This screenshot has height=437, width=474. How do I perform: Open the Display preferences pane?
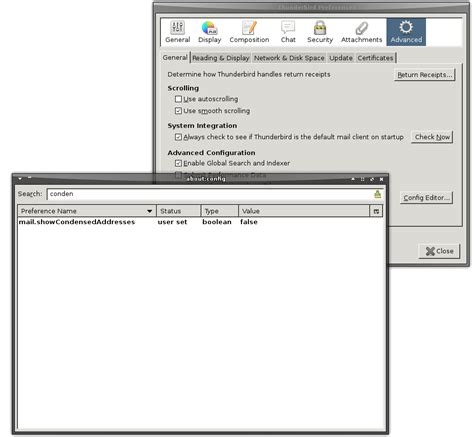[209, 32]
